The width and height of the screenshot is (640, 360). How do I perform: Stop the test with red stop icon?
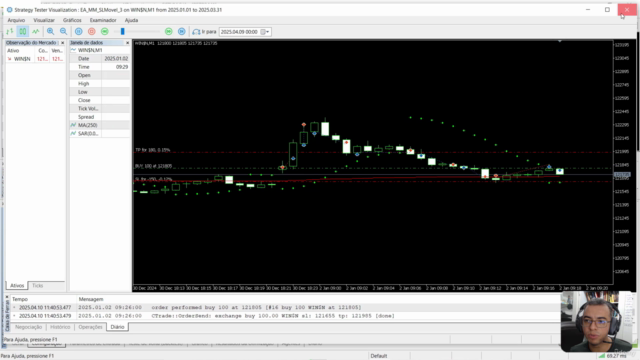click(92, 31)
